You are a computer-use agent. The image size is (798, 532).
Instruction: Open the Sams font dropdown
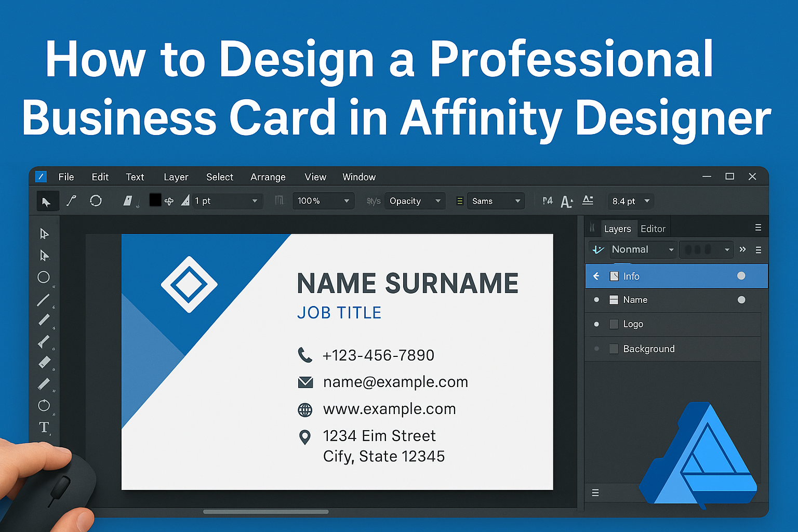pos(496,201)
